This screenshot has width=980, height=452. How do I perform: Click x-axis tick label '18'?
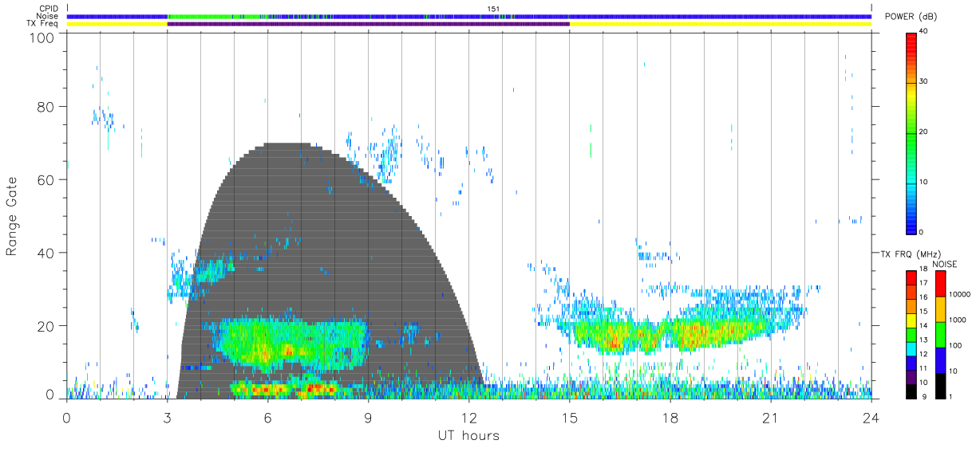click(670, 417)
